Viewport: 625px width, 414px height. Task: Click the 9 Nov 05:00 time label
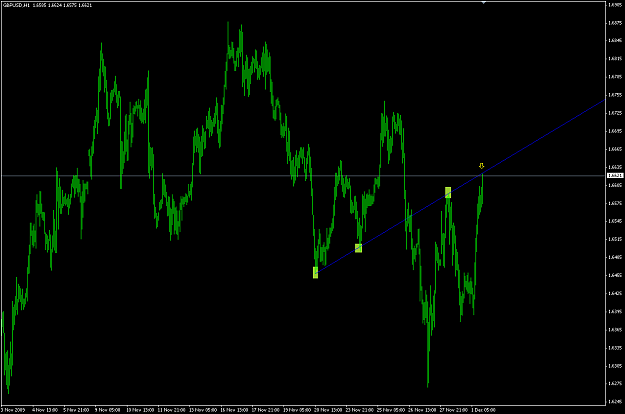click(x=107, y=410)
